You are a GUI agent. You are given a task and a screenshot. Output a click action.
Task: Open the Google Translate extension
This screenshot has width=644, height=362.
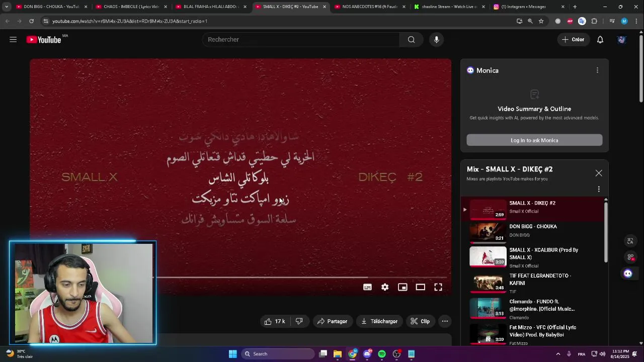pos(582,21)
